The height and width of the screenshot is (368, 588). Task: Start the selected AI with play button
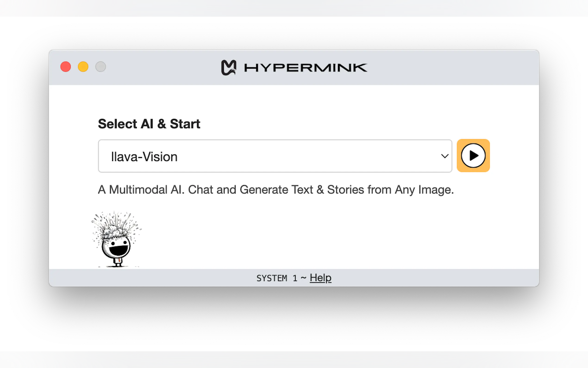pyautogui.click(x=473, y=155)
